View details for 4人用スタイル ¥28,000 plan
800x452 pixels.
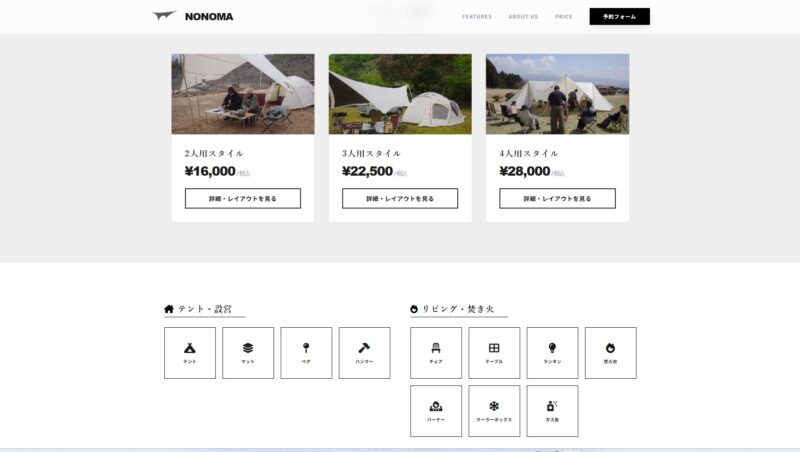point(557,198)
